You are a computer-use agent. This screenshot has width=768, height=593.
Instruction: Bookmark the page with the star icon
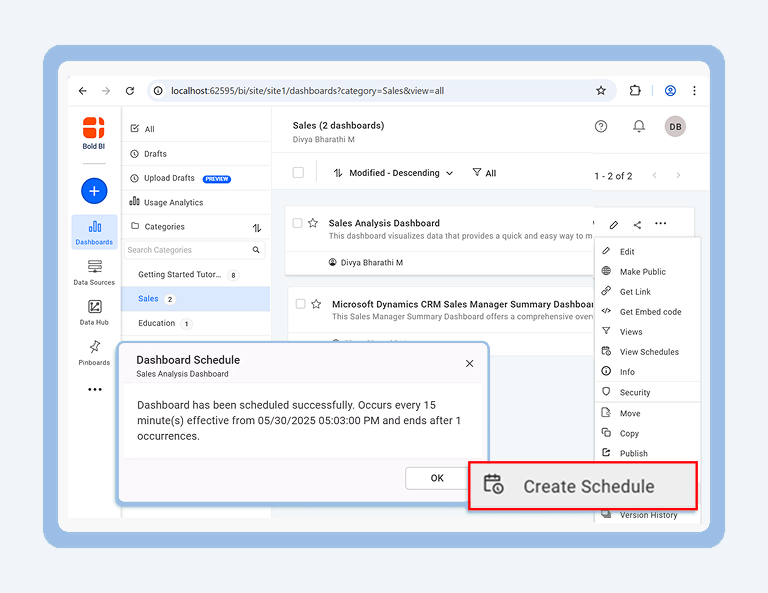tap(601, 91)
